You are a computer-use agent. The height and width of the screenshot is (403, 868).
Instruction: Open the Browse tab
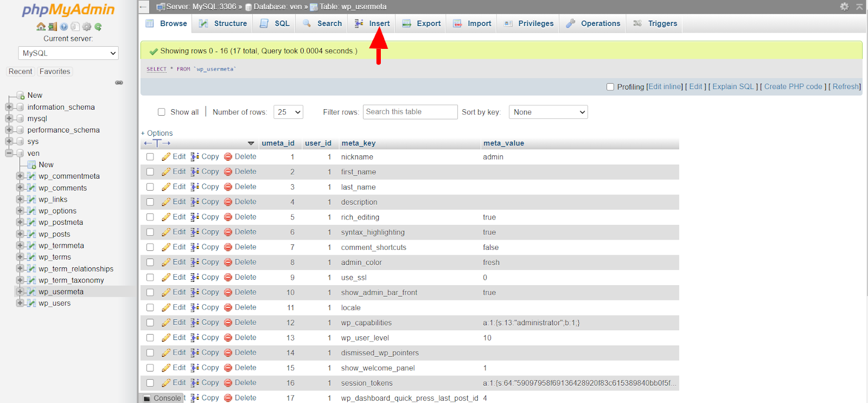(167, 23)
